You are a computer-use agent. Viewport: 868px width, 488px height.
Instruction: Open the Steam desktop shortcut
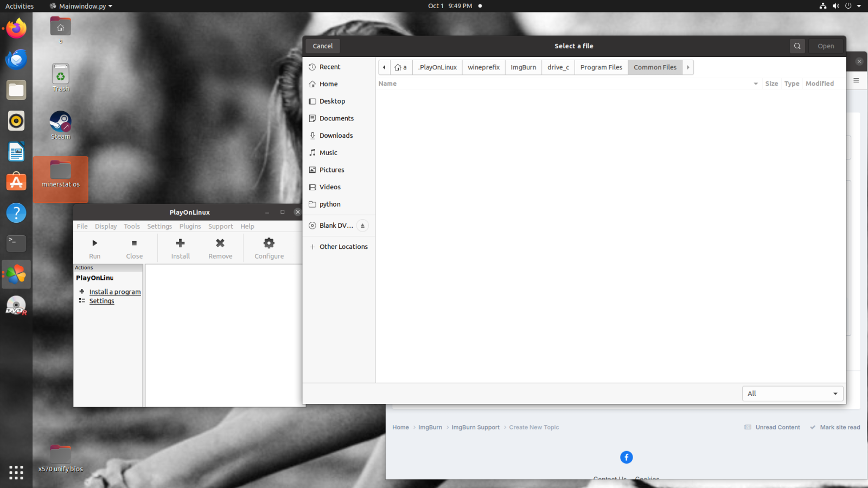pyautogui.click(x=61, y=126)
